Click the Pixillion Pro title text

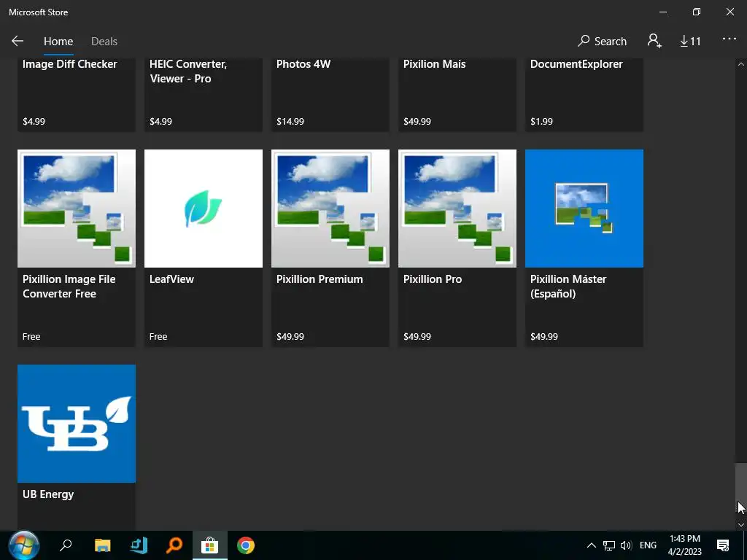tap(433, 279)
